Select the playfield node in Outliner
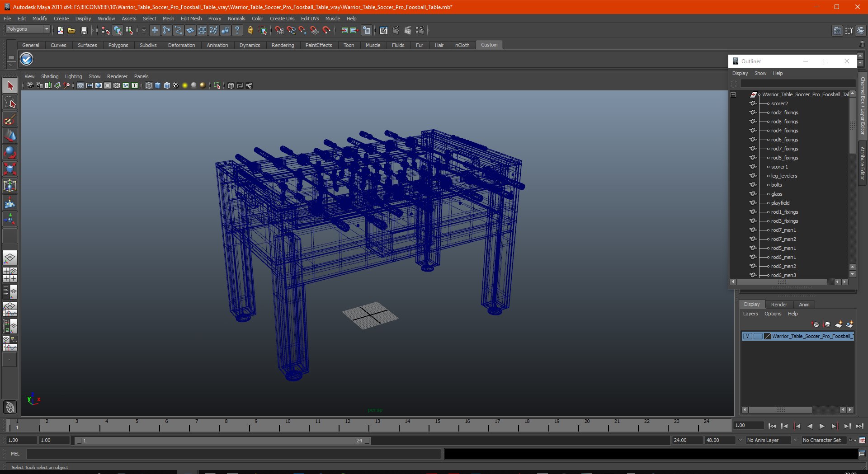 click(x=780, y=203)
